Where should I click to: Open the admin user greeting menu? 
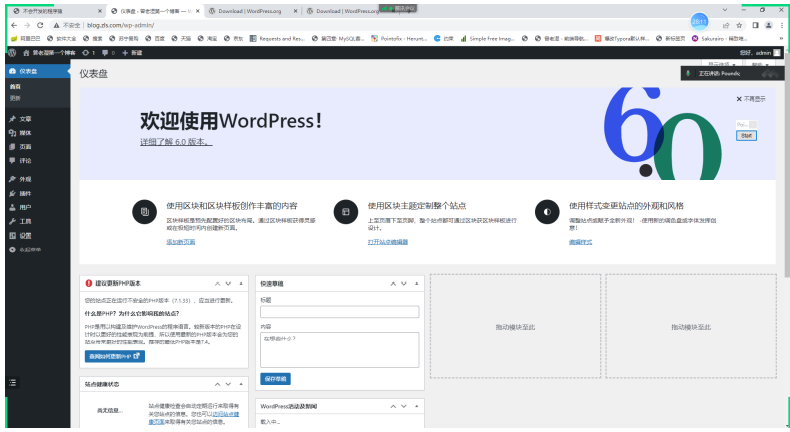tap(760, 52)
